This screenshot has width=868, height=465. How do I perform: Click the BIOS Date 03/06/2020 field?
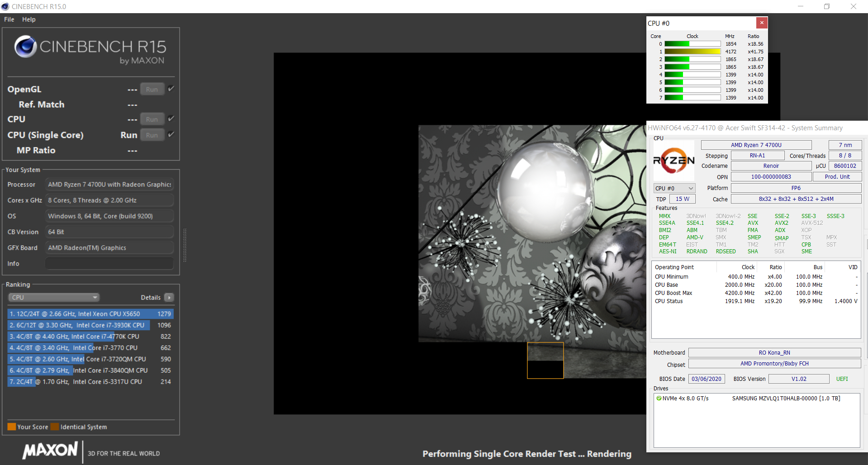click(x=707, y=379)
